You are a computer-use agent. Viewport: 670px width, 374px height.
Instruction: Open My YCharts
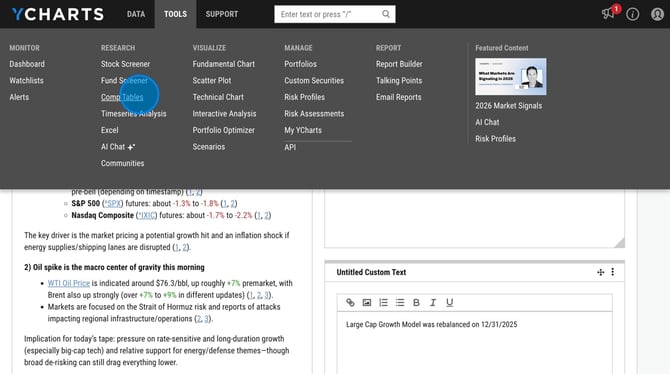(x=303, y=130)
